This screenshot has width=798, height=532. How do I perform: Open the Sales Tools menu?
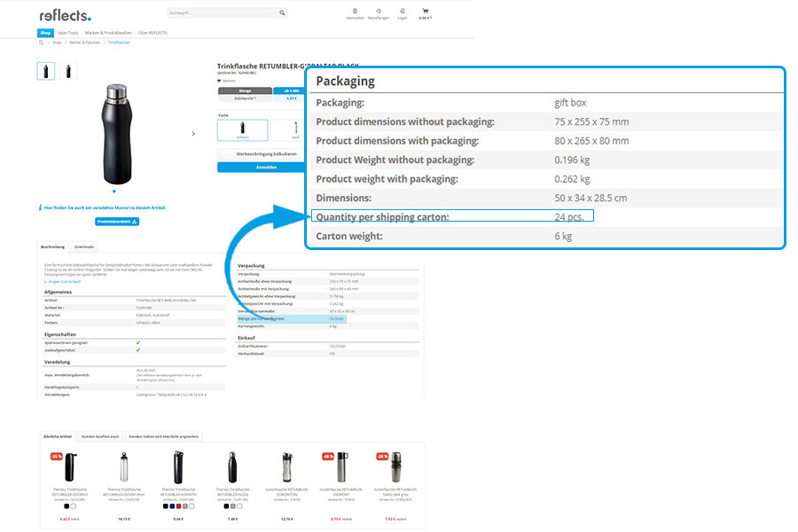tap(67, 32)
